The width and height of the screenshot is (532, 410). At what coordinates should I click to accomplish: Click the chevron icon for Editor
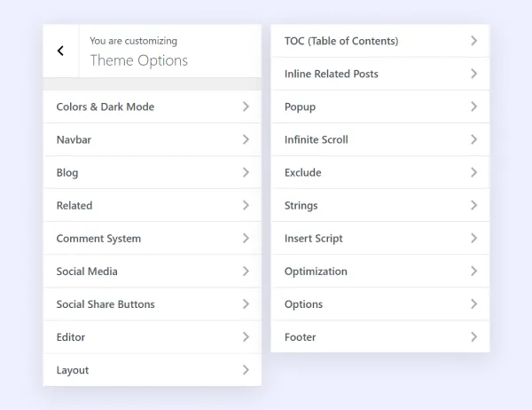coord(246,336)
